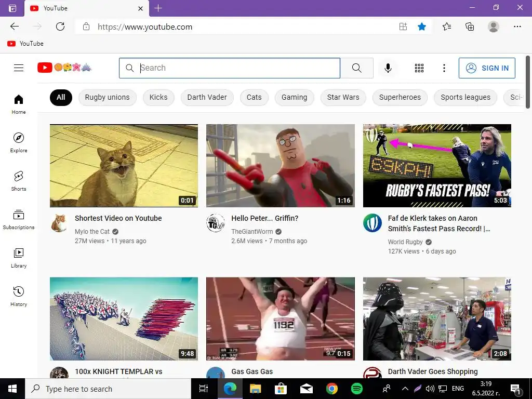Open File Explorer from the taskbar
Image resolution: width=532 pixels, height=399 pixels.
click(x=255, y=389)
